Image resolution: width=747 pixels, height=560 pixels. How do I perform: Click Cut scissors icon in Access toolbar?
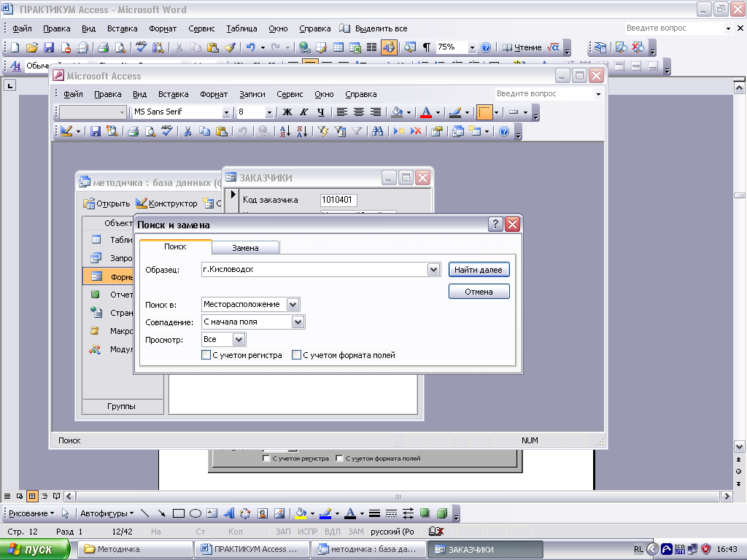(187, 131)
